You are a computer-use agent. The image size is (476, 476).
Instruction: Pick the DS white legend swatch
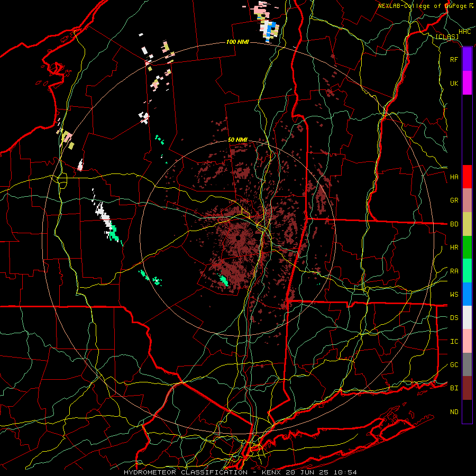coord(467,317)
